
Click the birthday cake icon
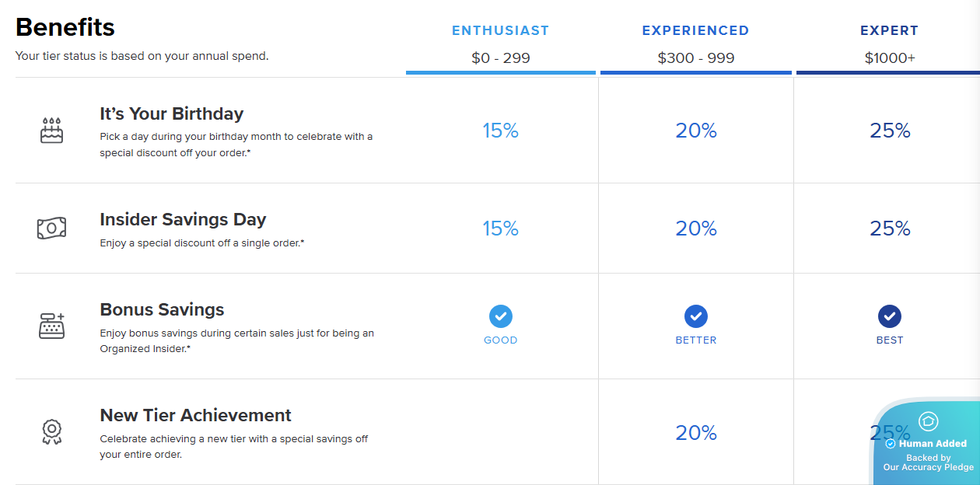pos(51,131)
